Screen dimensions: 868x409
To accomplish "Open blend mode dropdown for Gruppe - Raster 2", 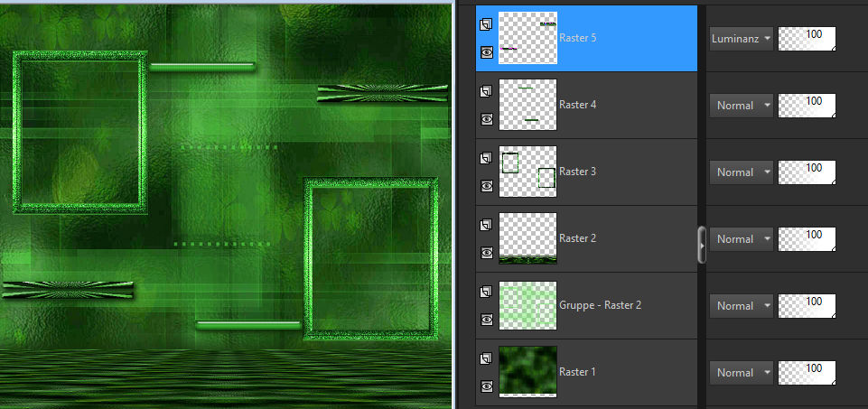I will tap(742, 306).
